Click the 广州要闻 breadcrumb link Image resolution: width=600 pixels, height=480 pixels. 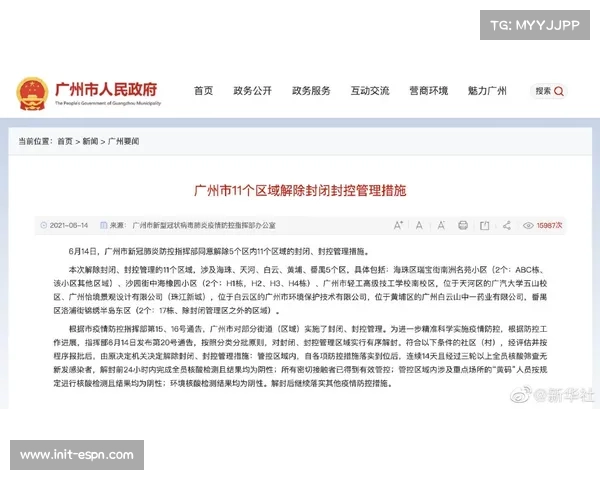(124, 142)
